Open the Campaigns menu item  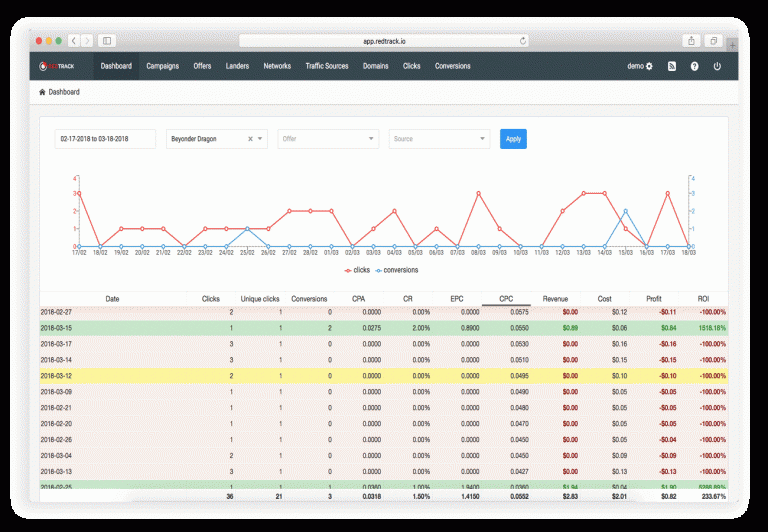162,66
